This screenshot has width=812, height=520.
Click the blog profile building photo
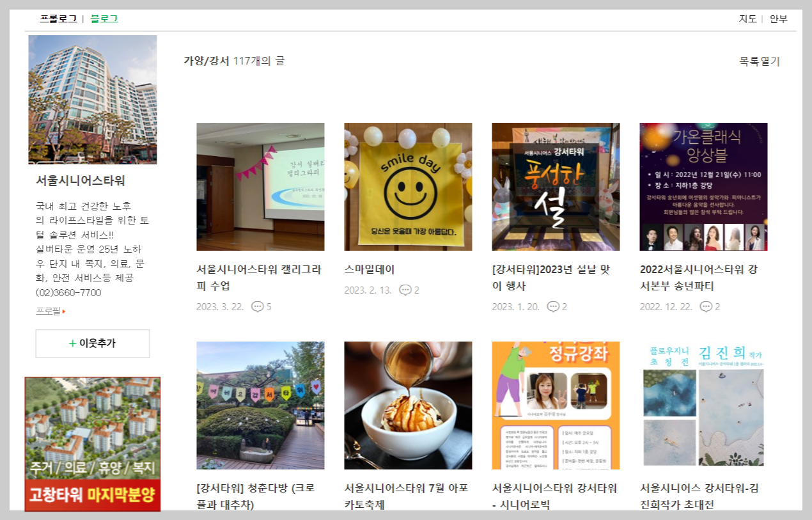(93, 100)
